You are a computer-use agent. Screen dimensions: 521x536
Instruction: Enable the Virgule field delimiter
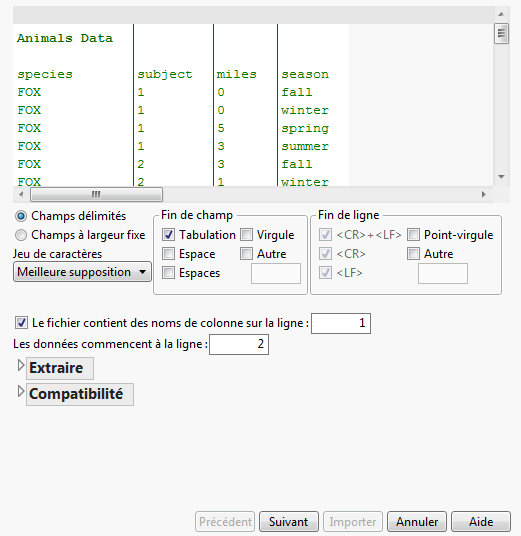[246, 235]
